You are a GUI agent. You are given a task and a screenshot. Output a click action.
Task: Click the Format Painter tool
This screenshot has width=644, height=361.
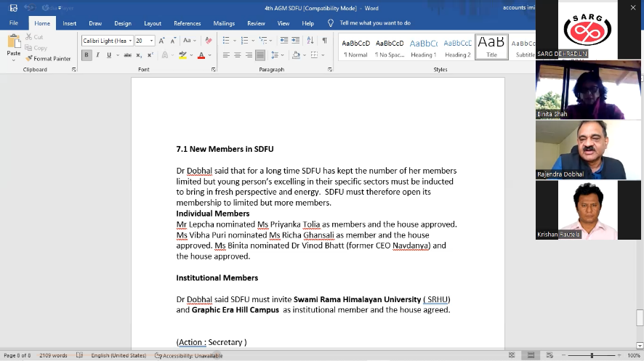click(x=48, y=58)
